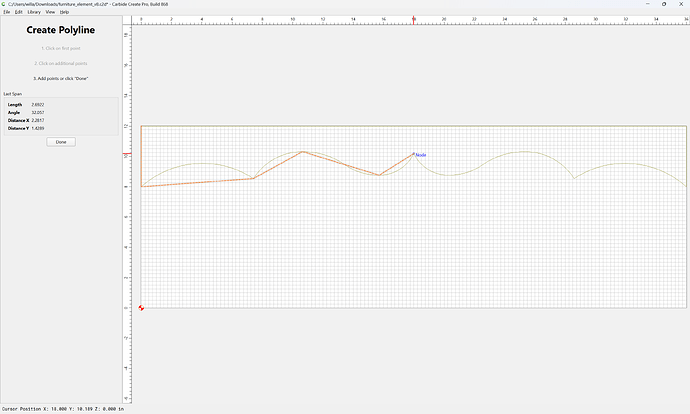Click the 'Create Polyline' panel heading

pyautogui.click(x=61, y=30)
